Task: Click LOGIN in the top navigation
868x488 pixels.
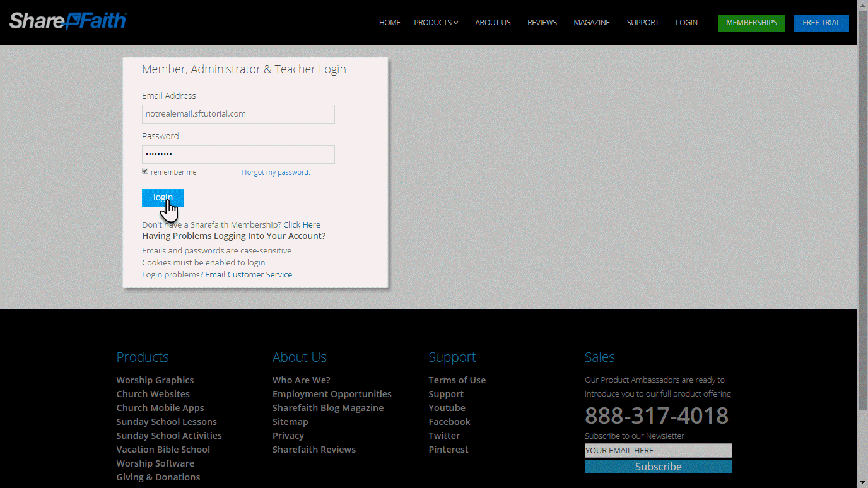Action: point(686,23)
